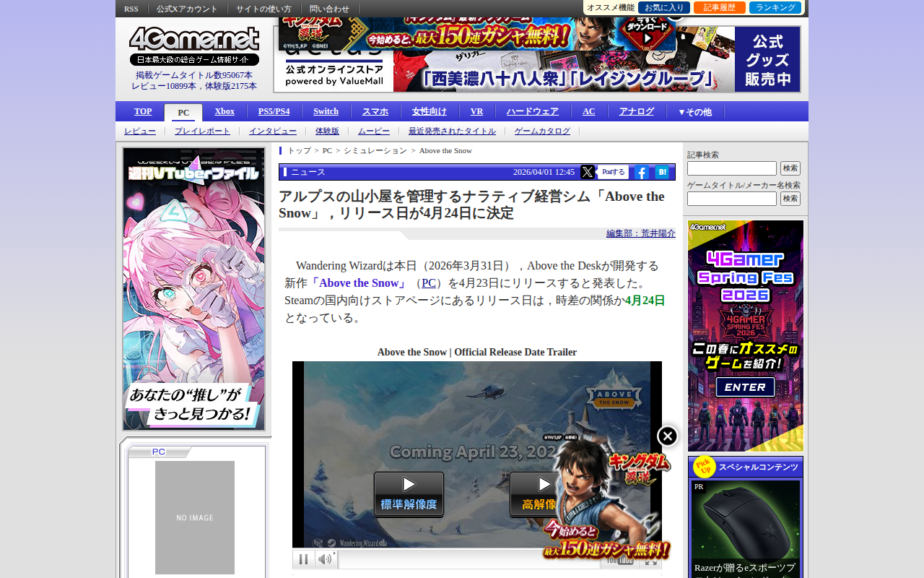
Task: Go to the TOP tab
Action: coord(143,111)
